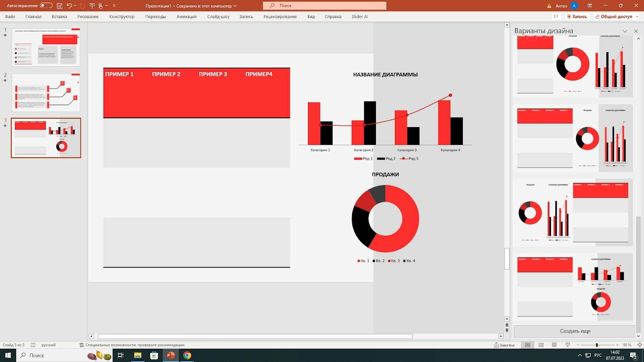
Task: Expand the Общий доступ dropdown arrow
Action: coord(637,16)
